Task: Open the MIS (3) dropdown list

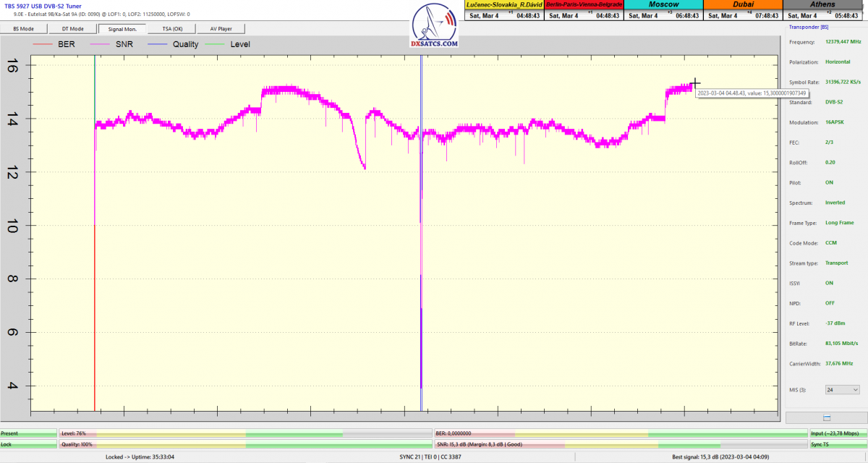Action: click(842, 389)
